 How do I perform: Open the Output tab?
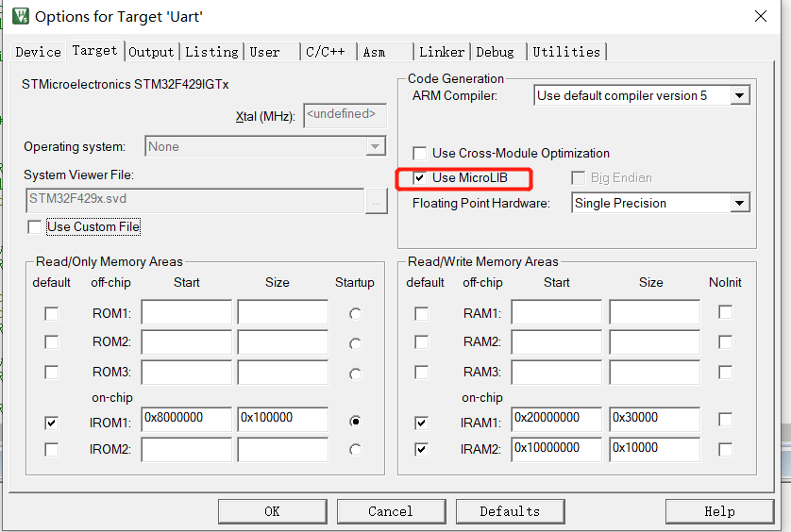151,52
